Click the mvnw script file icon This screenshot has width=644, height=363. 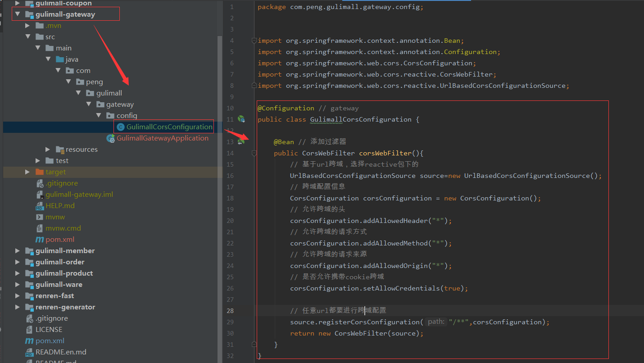point(40,217)
